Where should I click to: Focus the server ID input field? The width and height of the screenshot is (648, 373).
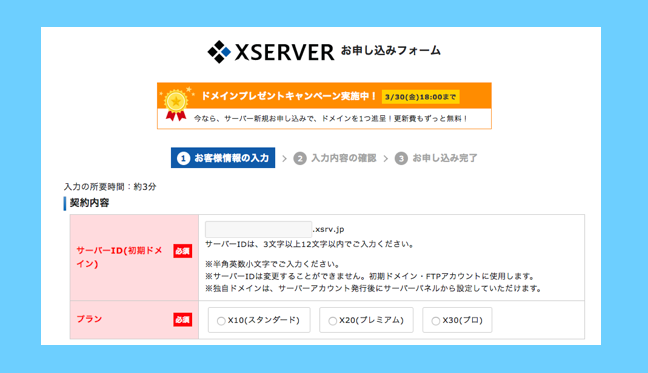pyautogui.click(x=258, y=229)
